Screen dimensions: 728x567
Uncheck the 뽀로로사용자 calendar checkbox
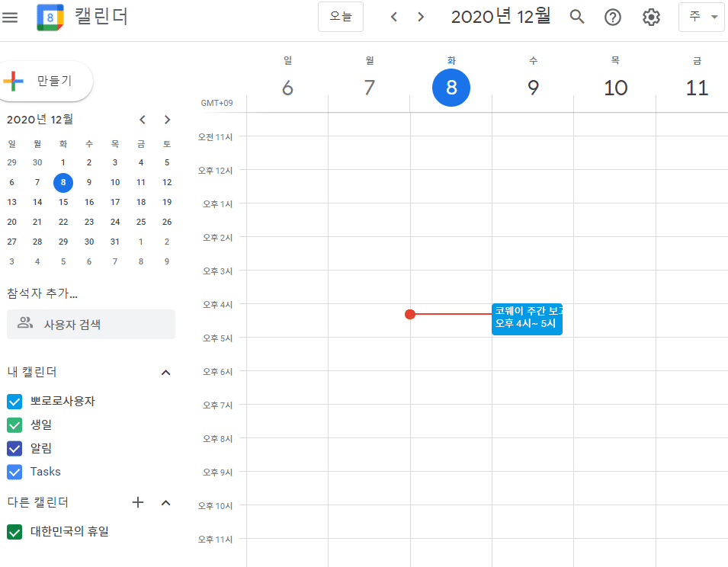[x=14, y=402]
